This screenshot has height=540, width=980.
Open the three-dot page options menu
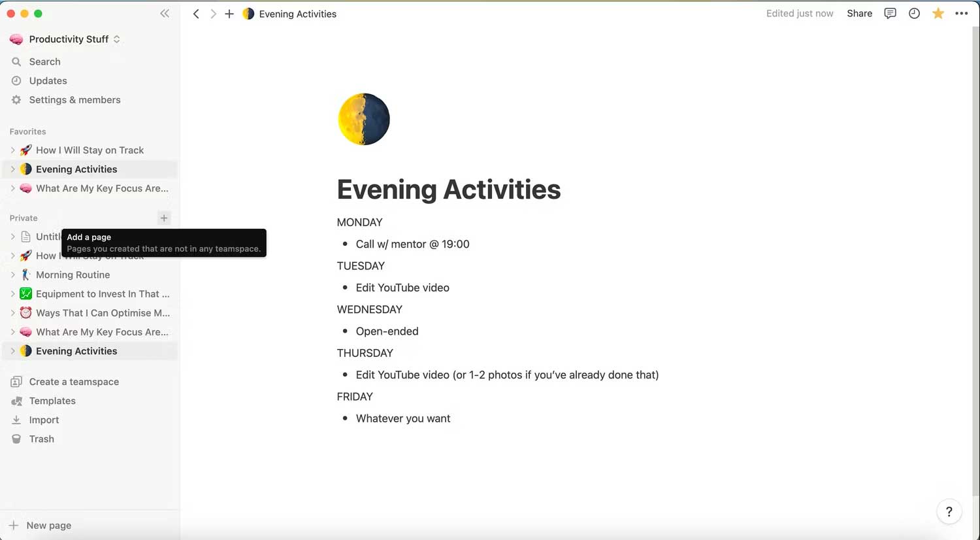pyautogui.click(x=962, y=13)
